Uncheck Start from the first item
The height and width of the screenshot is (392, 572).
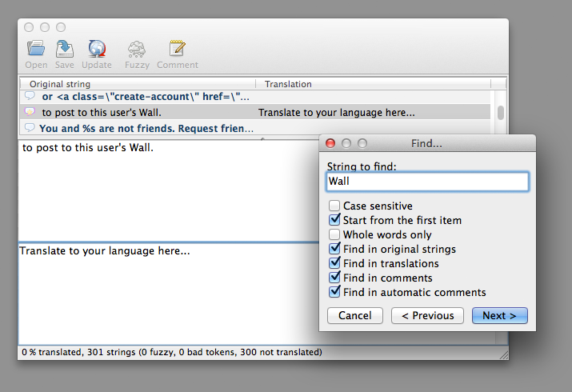pos(334,220)
